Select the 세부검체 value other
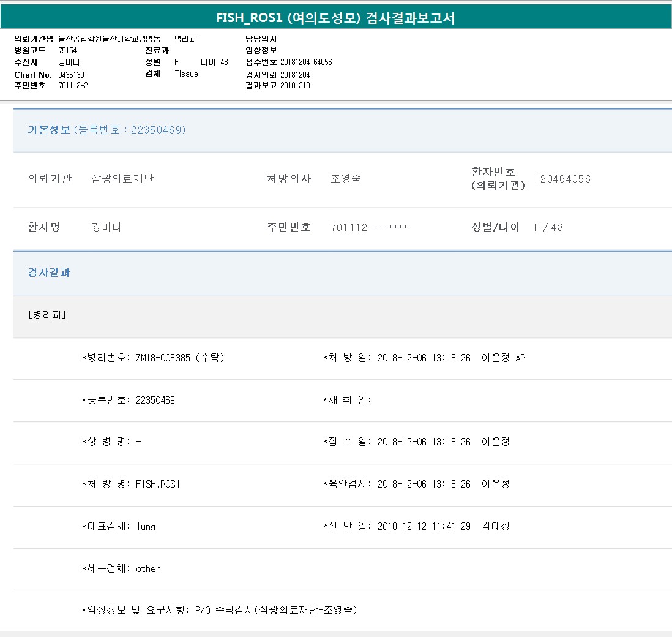The height and width of the screenshot is (637, 672). [x=147, y=568]
